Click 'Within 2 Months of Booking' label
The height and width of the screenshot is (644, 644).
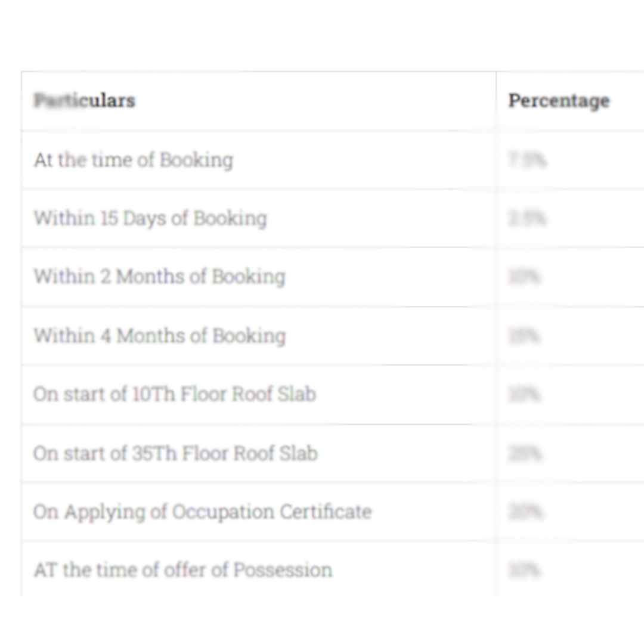tap(159, 277)
